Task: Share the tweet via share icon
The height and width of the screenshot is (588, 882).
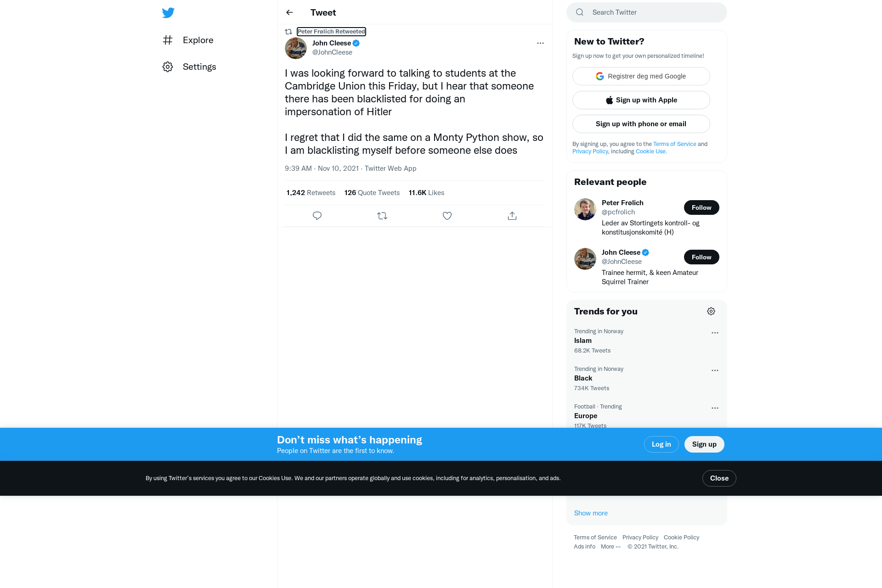Action: click(512, 216)
